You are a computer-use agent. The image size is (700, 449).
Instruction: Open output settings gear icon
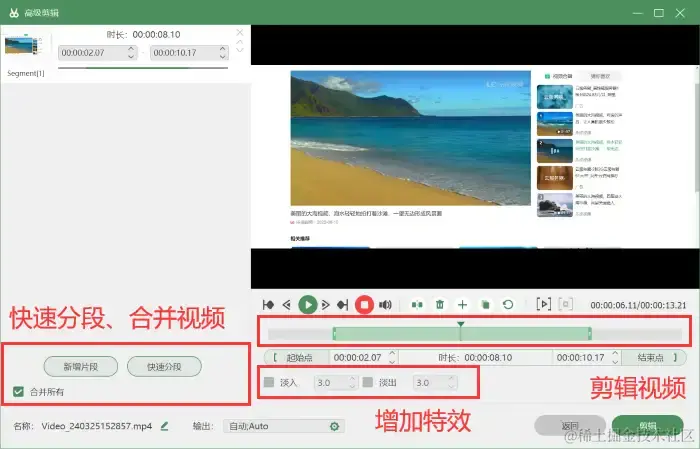coord(334,426)
